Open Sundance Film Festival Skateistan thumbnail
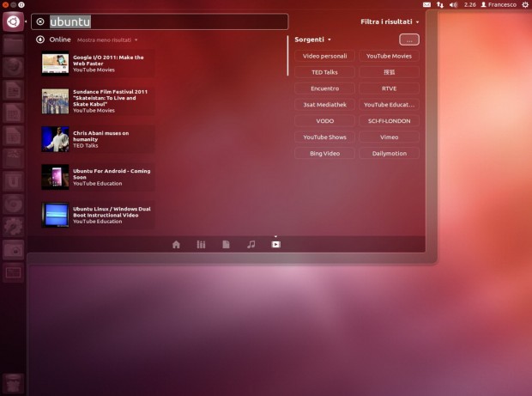The width and height of the screenshot is (532, 396). click(x=55, y=101)
